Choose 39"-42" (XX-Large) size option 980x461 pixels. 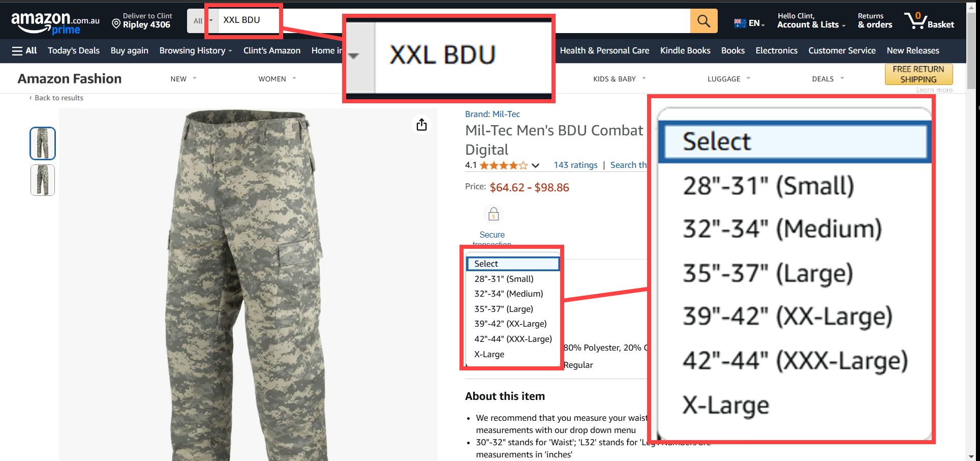510,324
